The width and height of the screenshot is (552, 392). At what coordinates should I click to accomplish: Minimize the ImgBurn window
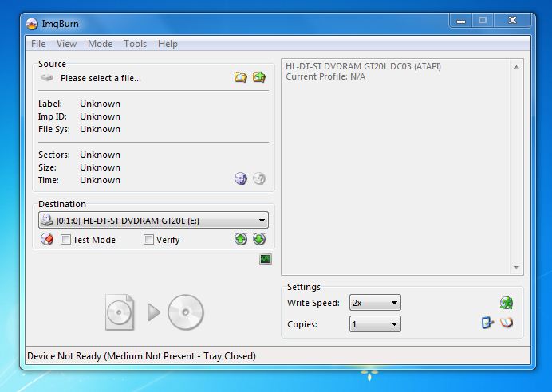click(x=461, y=21)
